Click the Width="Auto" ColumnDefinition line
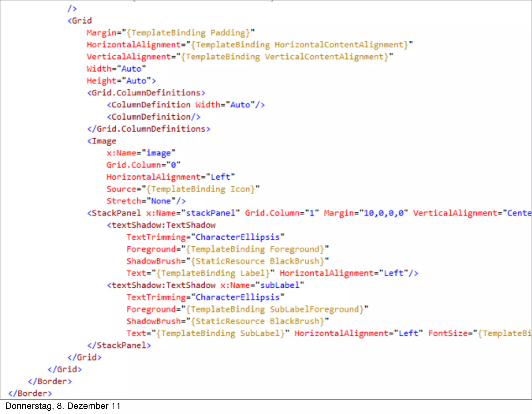Viewport: 532px width, 414px height. pyautogui.click(x=186, y=105)
